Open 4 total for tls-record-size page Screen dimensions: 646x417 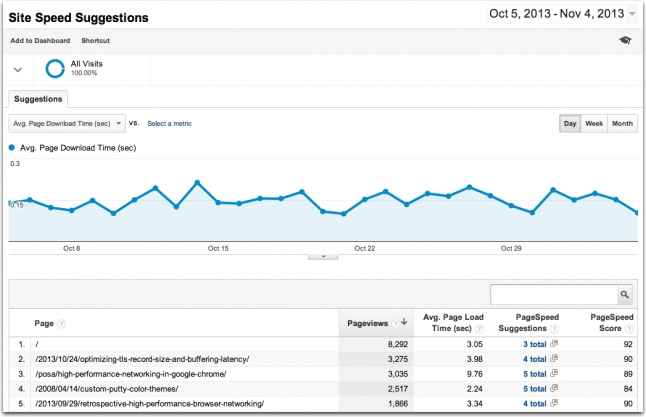click(535, 359)
